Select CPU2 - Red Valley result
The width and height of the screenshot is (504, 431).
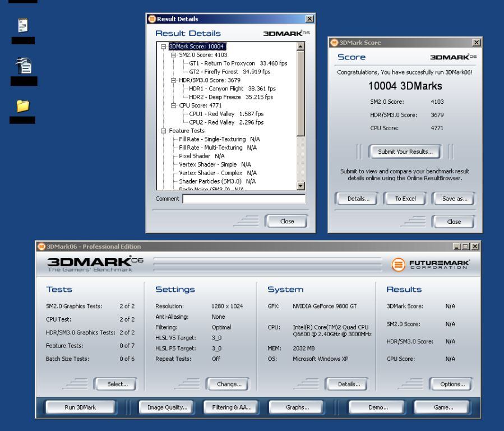tap(226, 122)
